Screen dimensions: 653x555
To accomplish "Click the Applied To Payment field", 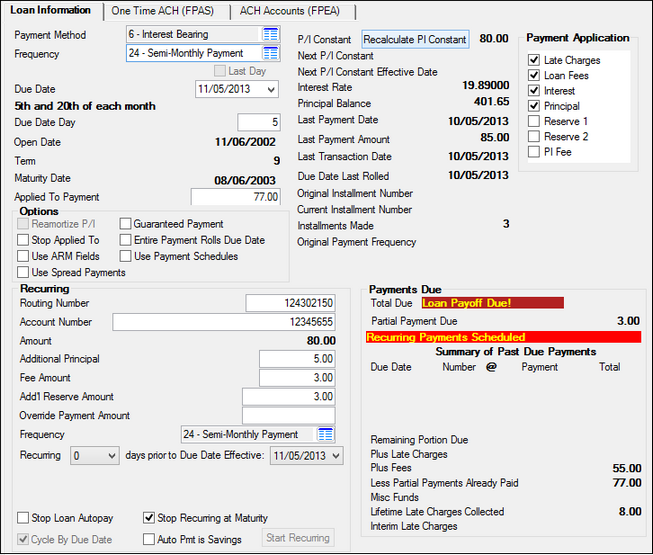I will pyautogui.click(x=238, y=197).
